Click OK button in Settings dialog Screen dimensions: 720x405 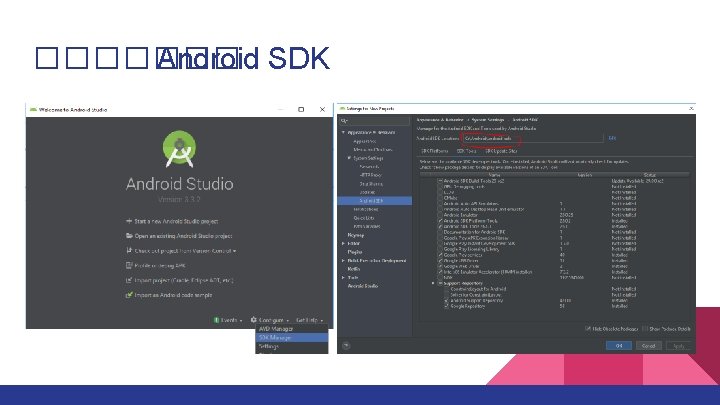[x=619, y=346]
